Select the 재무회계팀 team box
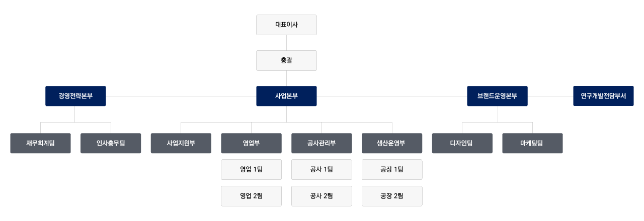 pos(40,143)
